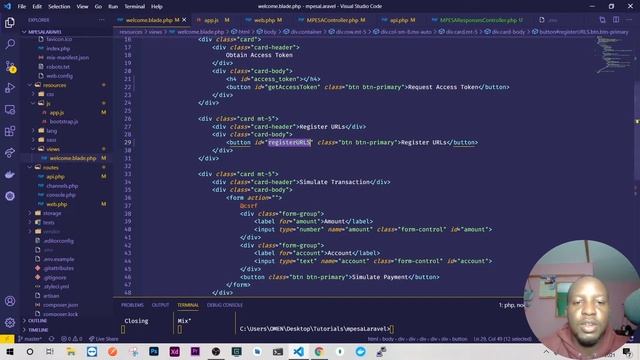Switch to MPESAResponsesController.php tab
The width and height of the screenshot is (640, 360).
(478, 20)
